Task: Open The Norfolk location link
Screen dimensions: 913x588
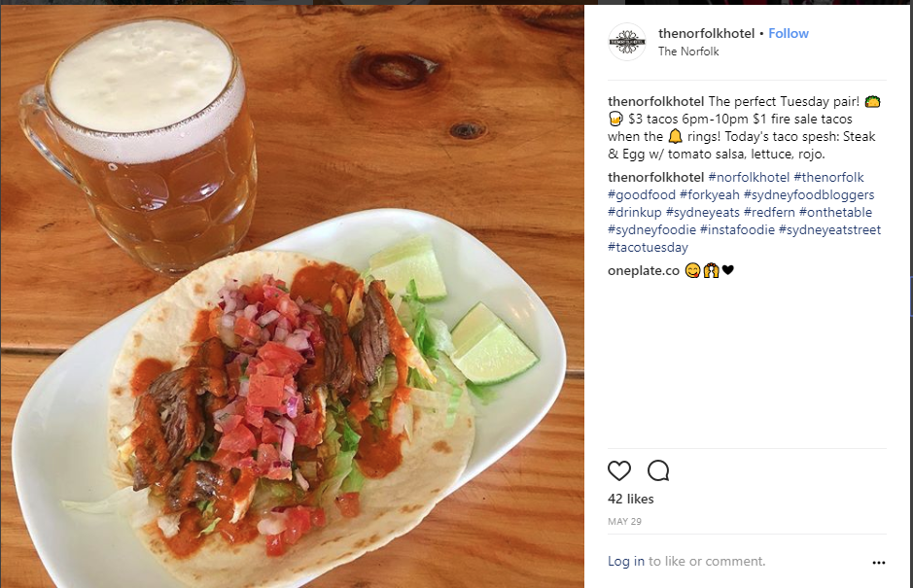Action: pos(688,52)
